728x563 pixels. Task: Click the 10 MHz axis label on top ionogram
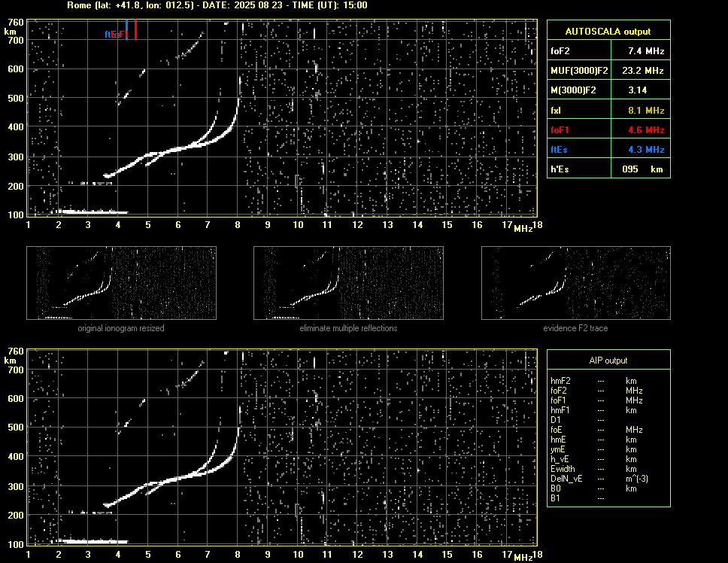[x=298, y=225]
